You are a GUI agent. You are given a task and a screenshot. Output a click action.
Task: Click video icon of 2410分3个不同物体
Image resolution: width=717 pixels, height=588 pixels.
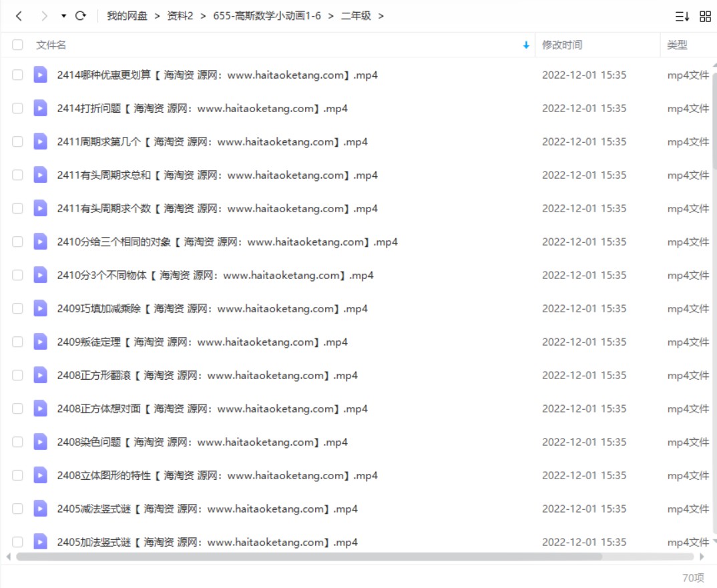[40, 275]
